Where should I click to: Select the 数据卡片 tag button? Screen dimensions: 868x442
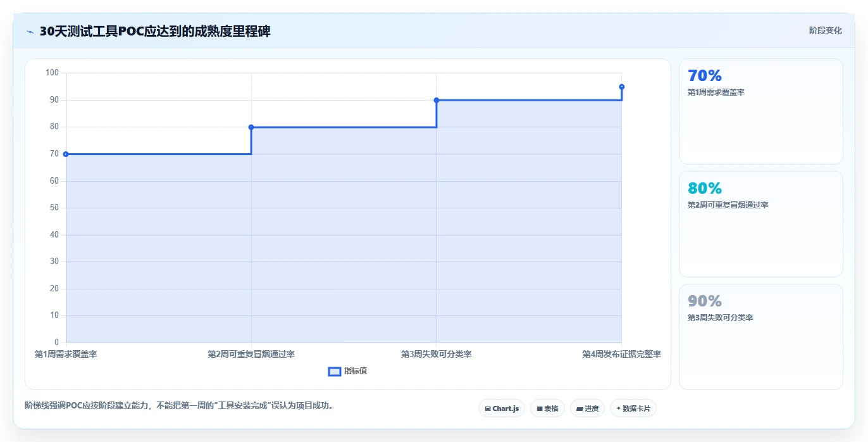[x=633, y=408]
